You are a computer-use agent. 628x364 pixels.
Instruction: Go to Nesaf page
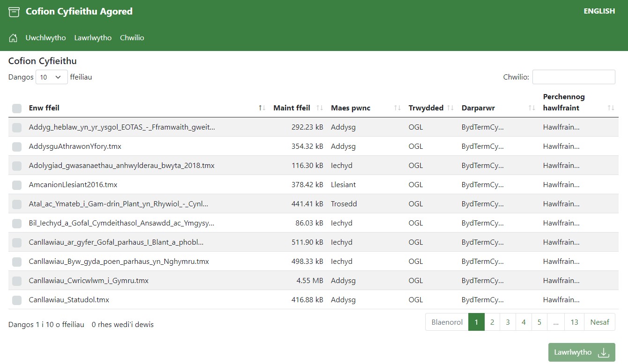(600, 322)
